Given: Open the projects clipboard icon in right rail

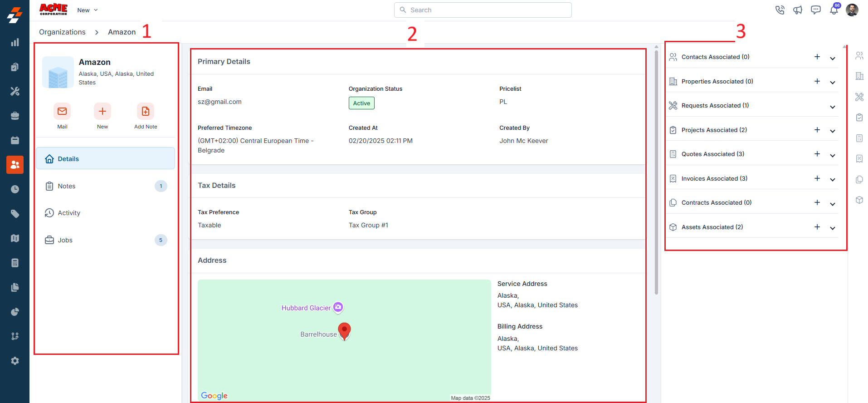Looking at the screenshot, I should point(859,117).
